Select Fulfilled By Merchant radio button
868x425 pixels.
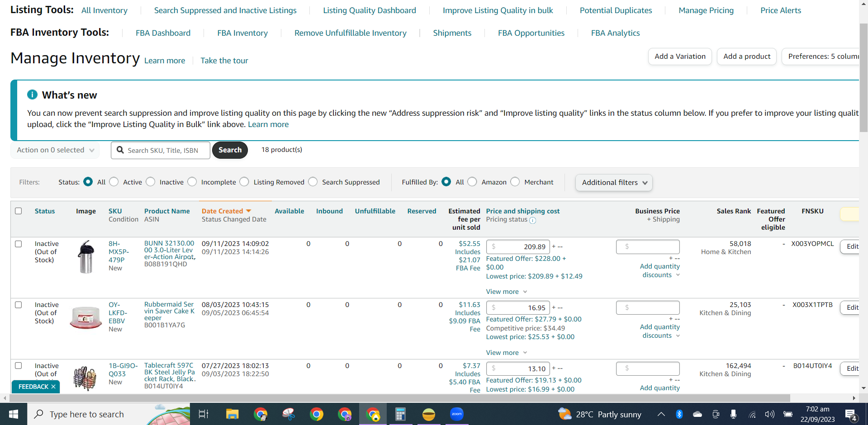click(515, 182)
